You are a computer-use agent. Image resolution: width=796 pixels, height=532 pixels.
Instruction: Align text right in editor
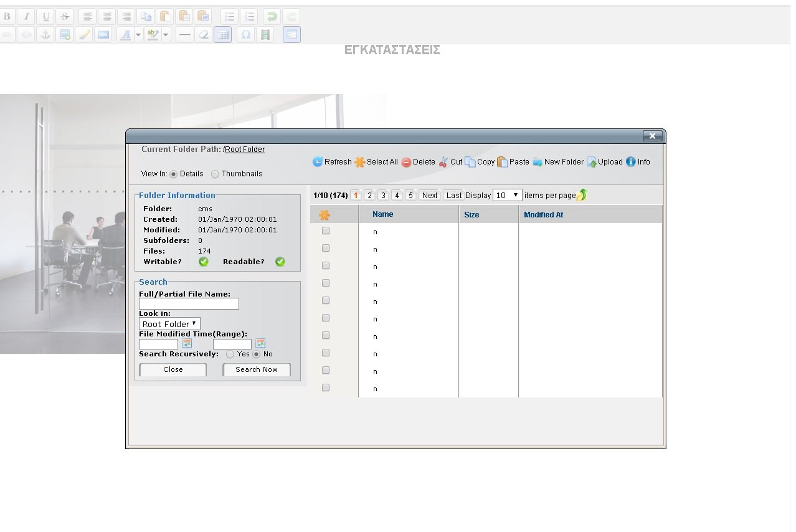[x=126, y=17]
